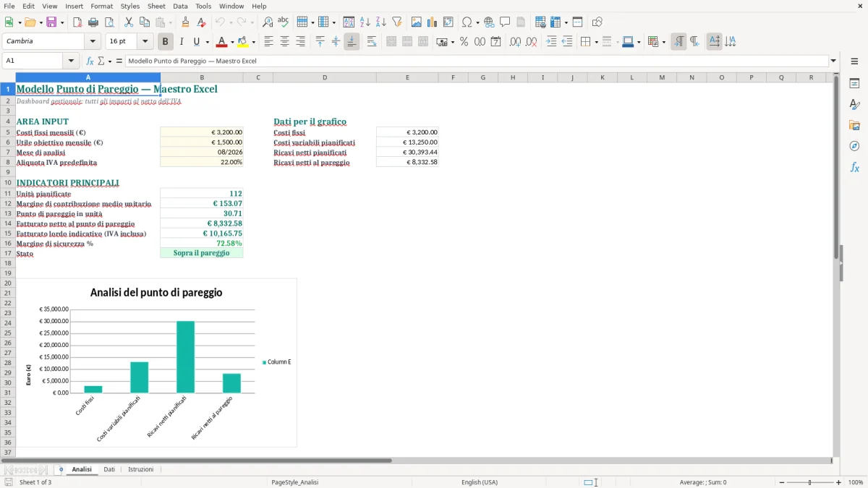Open Conditional Formatting dropdown arrow
This screenshot has height=488, width=868.
[x=663, y=42]
